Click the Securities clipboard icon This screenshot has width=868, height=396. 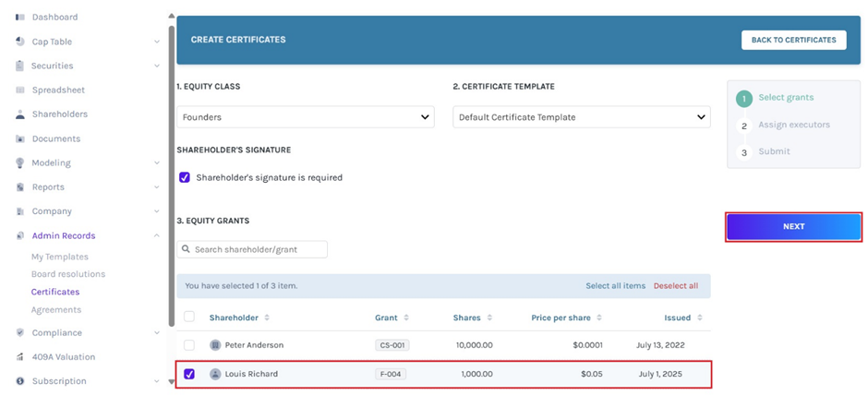(x=20, y=66)
